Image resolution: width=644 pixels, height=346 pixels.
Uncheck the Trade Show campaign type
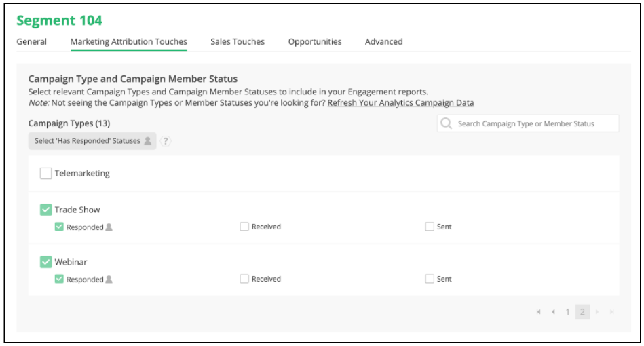click(45, 210)
